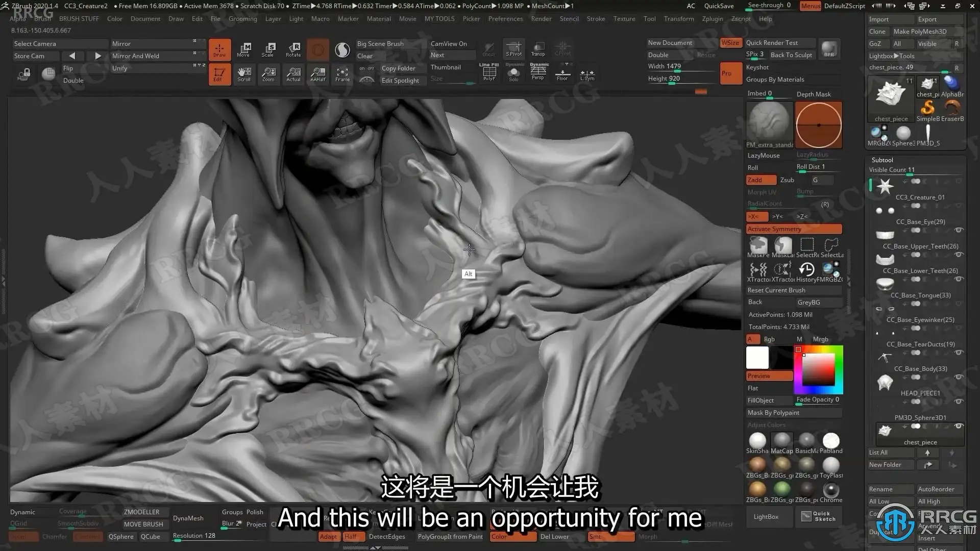Open the Lightbox Tools expander
This screenshot has height=551, width=980.
pyautogui.click(x=892, y=56)
